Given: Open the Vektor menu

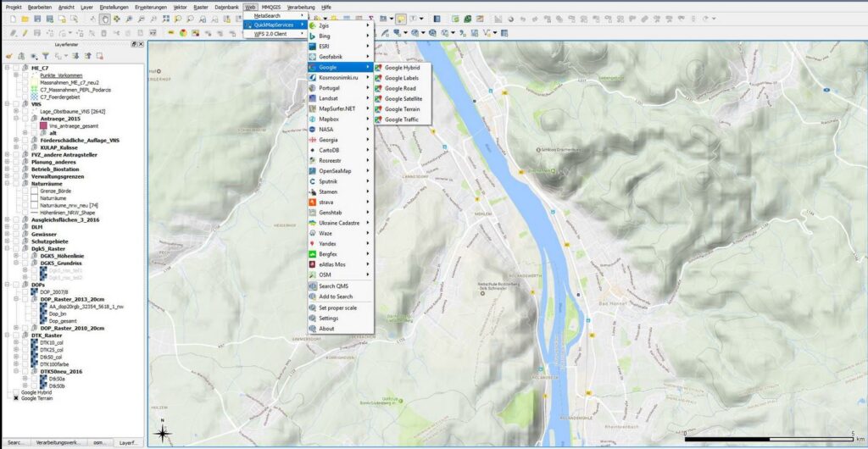Looking at the screenshot, I should click(x=180, y=7).
